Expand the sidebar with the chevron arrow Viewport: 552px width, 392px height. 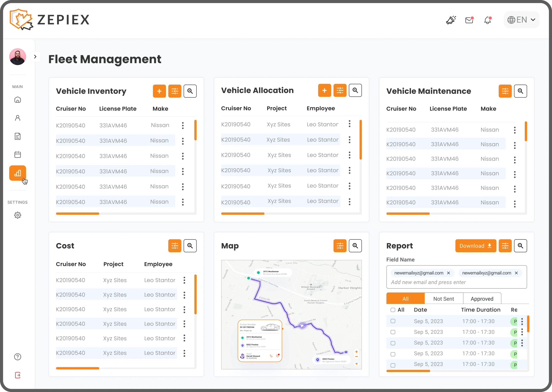(35, 57)
